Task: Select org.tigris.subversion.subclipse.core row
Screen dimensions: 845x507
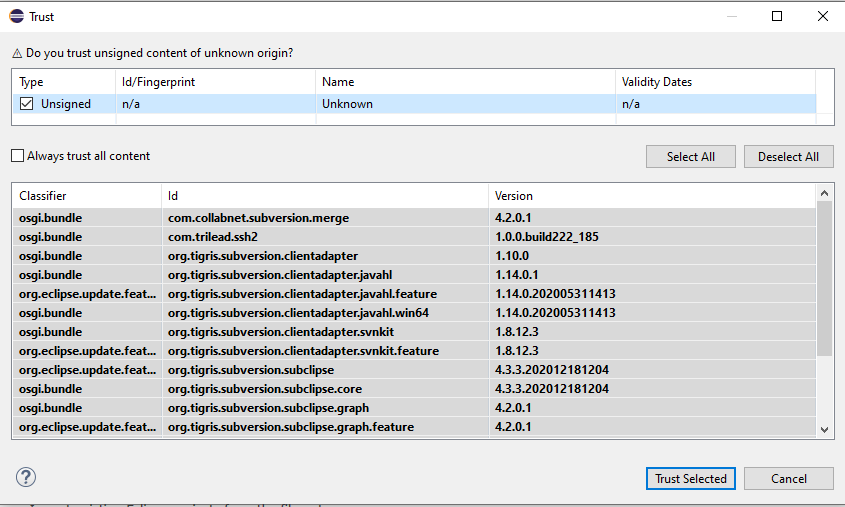Action: (414, 388)
